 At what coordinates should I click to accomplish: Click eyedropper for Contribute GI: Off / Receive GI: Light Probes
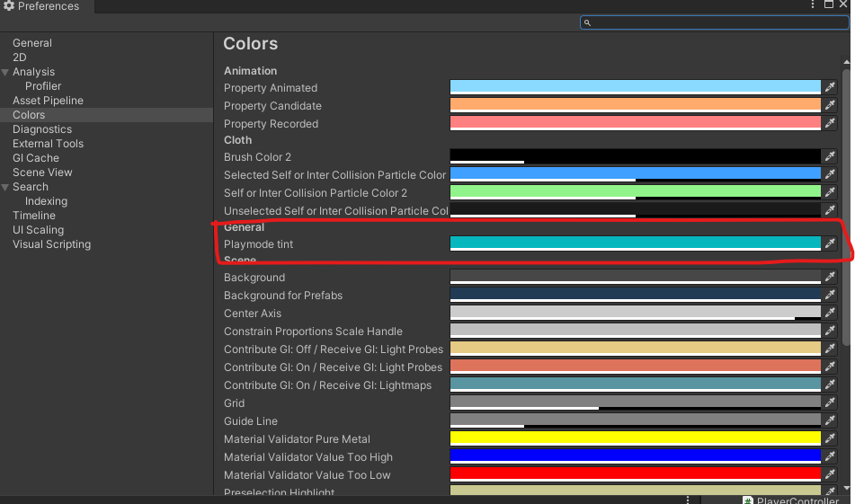tap(830, 349)
